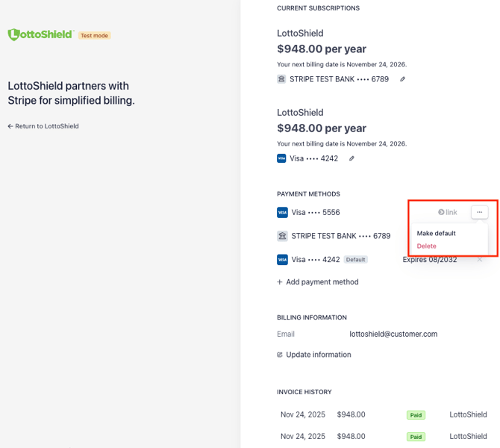Edit payment method for Visa 4242 subscription
This screenshot has height=448, width=500.
click(x=352, y=158)
